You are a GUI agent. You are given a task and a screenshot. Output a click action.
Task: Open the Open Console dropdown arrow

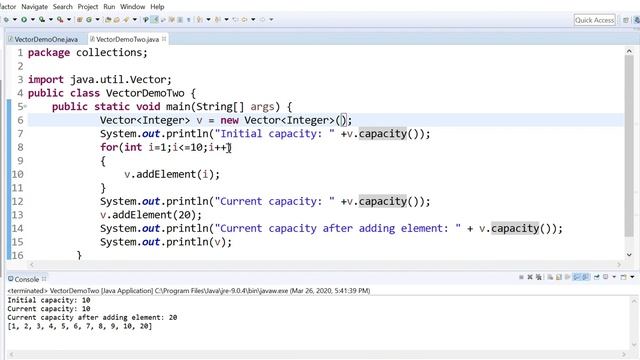pyautogui.click(x=632, y=277)
